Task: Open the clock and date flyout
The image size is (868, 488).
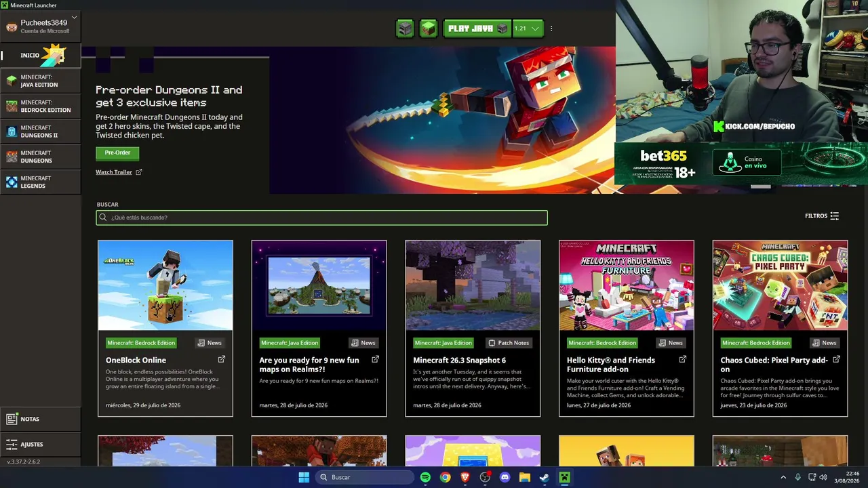Action: pos(847,477)
